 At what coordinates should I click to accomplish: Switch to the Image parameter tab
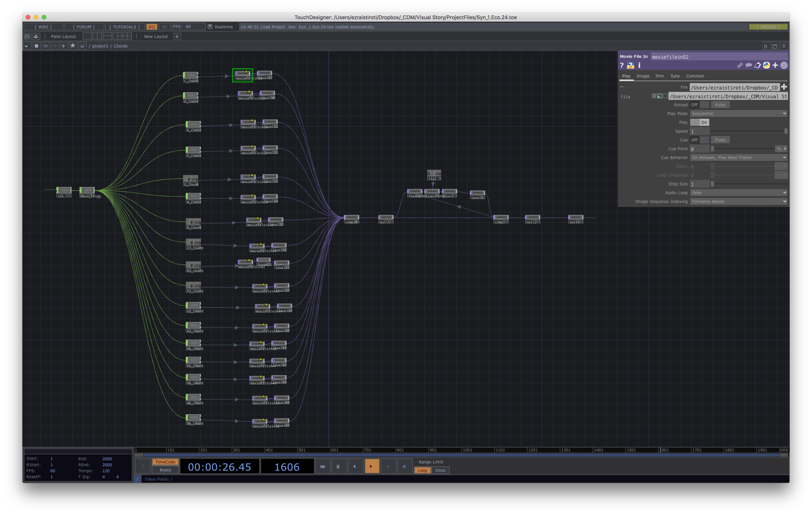[x=642, y=76]
